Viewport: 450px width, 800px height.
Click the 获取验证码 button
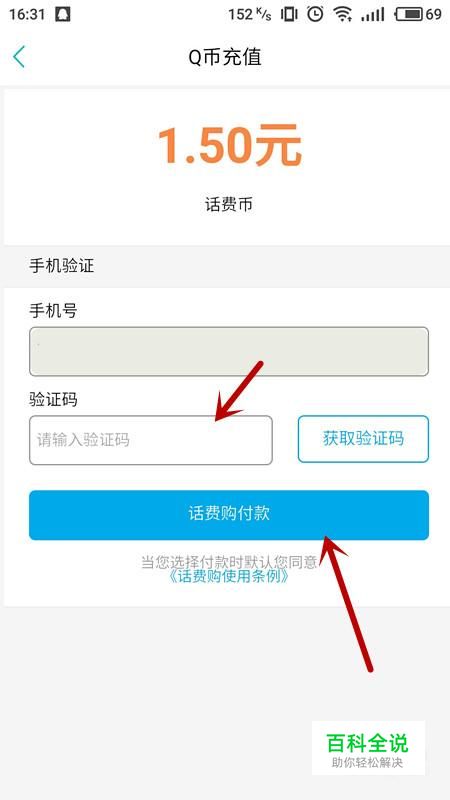363,439
